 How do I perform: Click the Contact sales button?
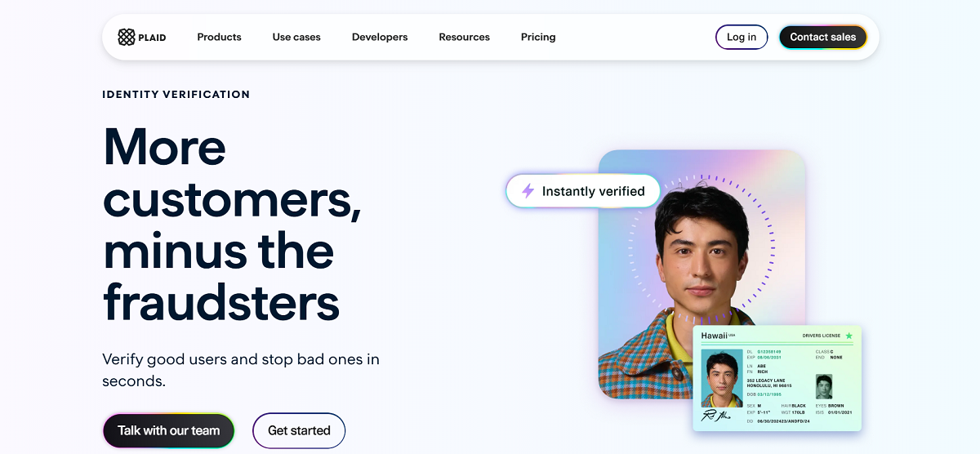point(823,37)
